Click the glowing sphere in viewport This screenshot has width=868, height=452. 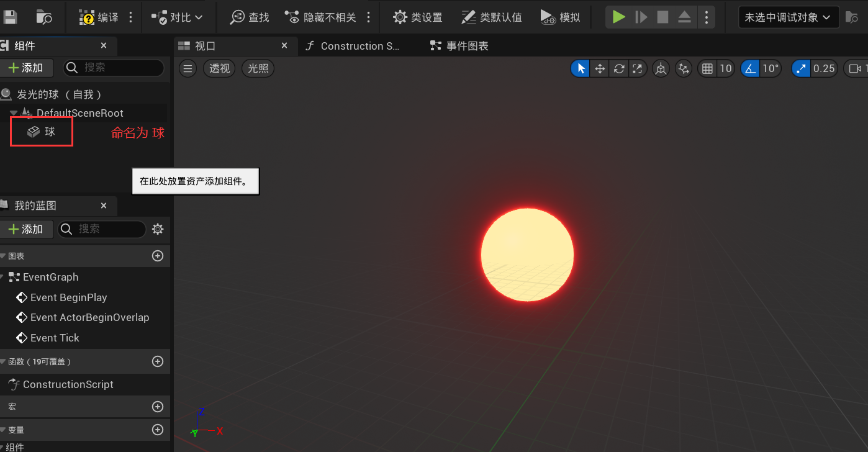click(x=527, y=254)
